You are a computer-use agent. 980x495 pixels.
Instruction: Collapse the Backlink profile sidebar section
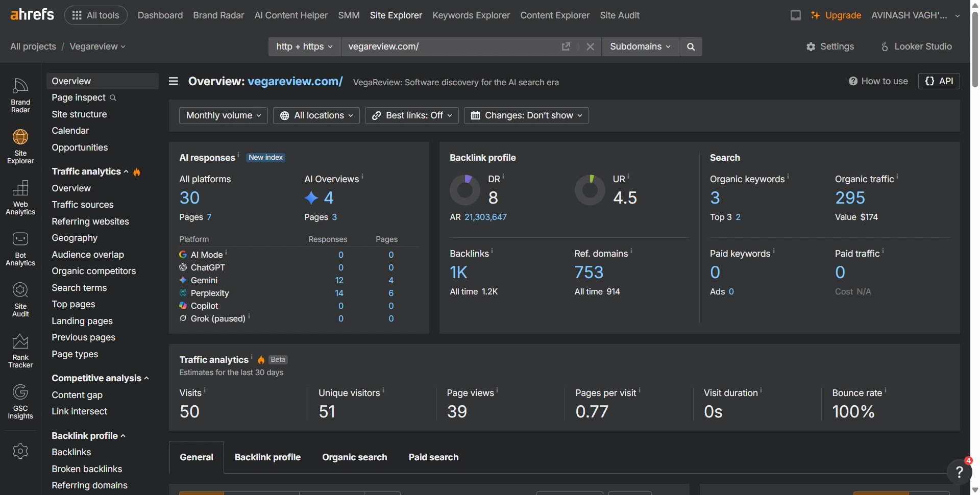[x=88, y=436]
